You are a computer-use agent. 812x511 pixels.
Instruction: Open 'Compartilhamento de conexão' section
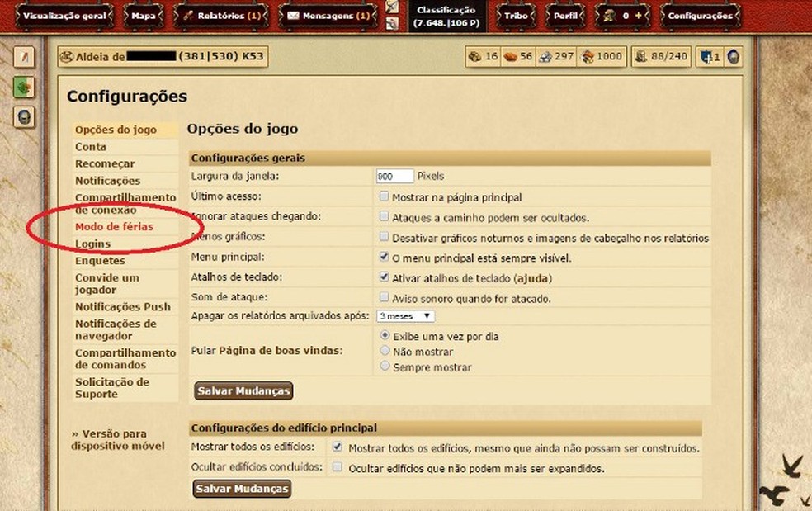125,204
